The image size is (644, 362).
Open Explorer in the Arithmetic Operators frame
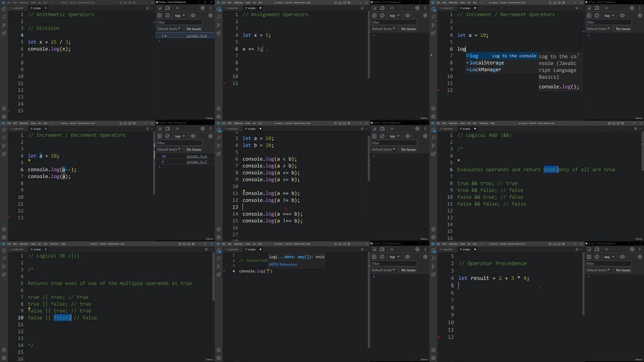4,9
